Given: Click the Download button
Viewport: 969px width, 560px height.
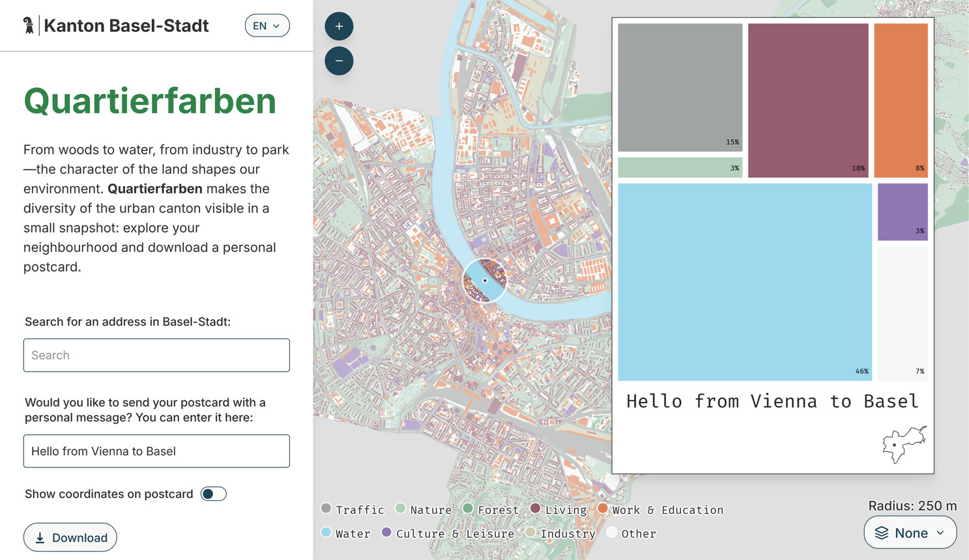Looking at the screenshot, I should click(x=70, y=537).
